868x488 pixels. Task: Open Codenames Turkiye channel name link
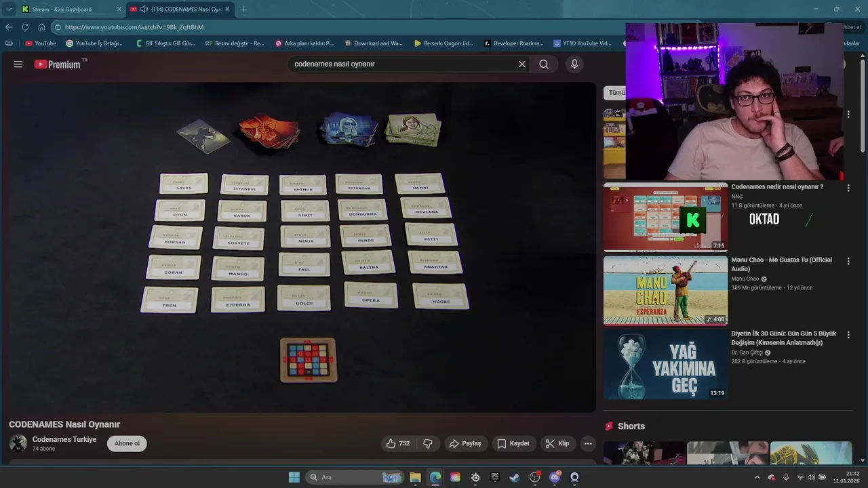[64, 439]
